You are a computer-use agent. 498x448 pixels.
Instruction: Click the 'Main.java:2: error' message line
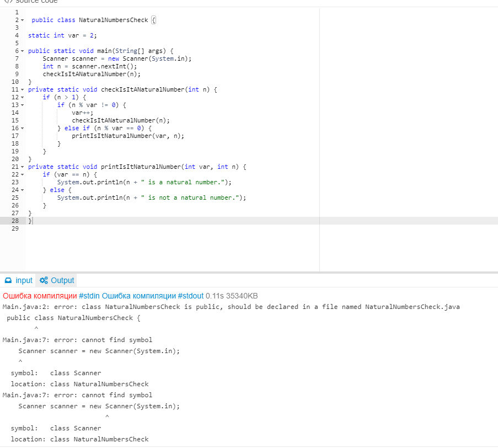click(231, 307)
